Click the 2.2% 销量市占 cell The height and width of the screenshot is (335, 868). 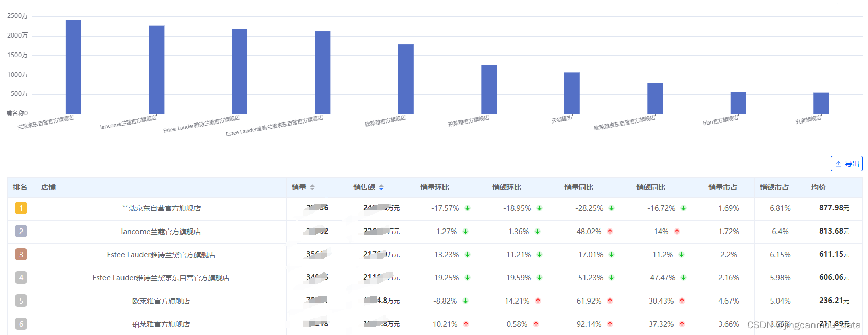pyautogui.click(x=729, y=255)
